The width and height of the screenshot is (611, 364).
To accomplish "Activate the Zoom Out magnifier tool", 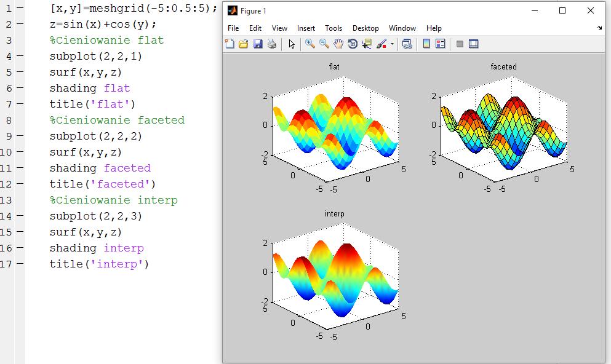I will [324, 44].
